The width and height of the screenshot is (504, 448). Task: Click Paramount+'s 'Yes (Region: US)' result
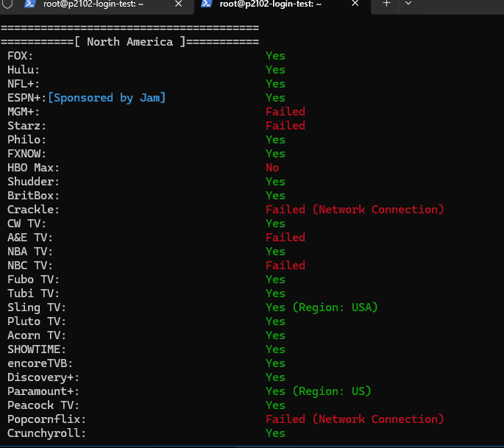(319, 391)
